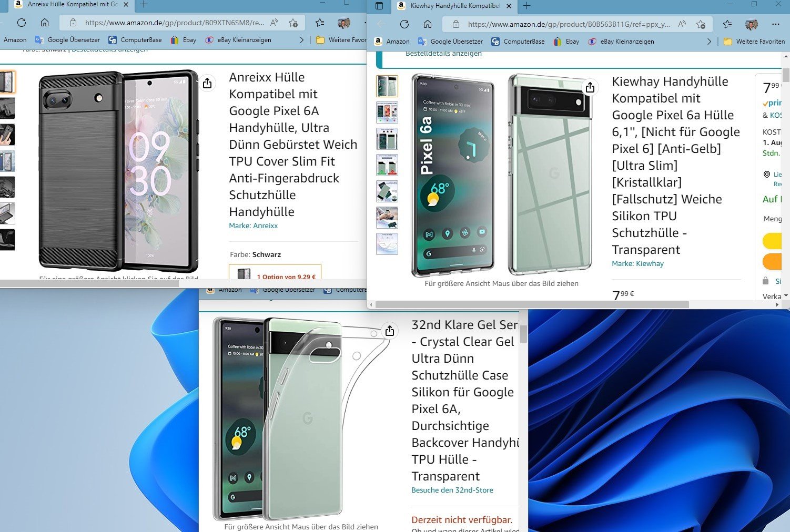Share the Anreixx product image
Viewport: 790px width, 532px height.
pos(207,83)
